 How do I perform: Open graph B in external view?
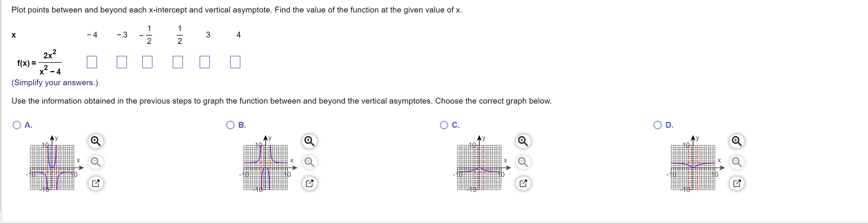(x=309, y=184)
